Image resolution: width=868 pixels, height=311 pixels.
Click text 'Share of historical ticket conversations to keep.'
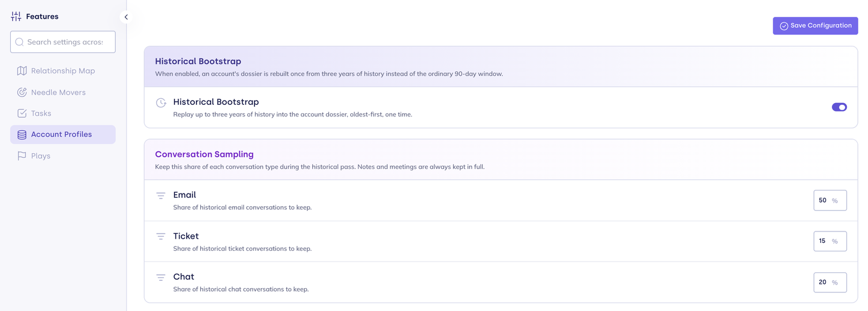tap(242, 248)
